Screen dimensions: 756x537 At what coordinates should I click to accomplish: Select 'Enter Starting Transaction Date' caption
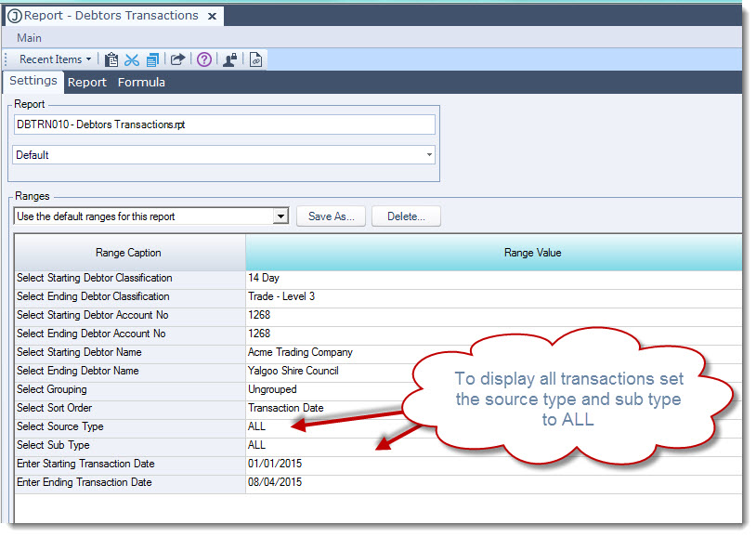pyautogui.click(x=130, y=465)
